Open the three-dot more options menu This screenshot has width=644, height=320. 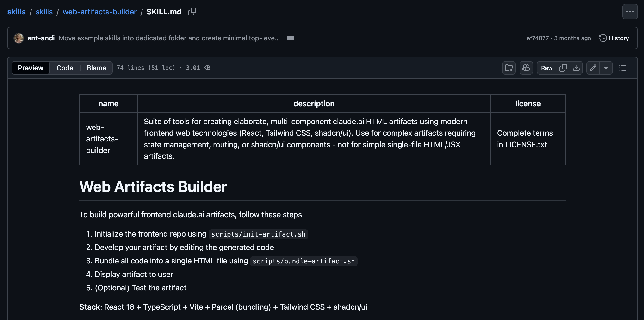click(630, 12)
